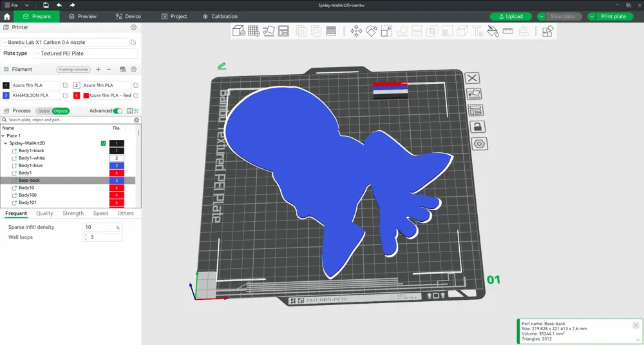
Task: Select the Strength settings tab
Action: (73, 213)
